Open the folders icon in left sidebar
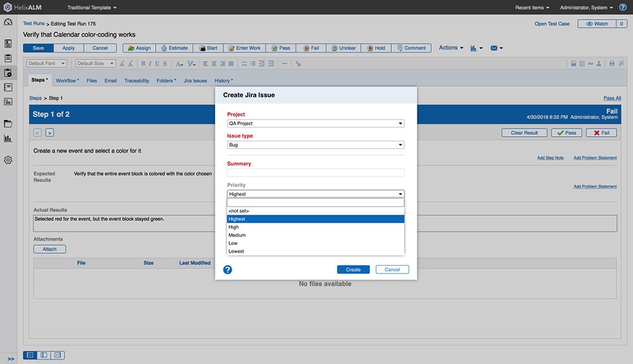Screen dimensions: 633x364 (8, 123)
